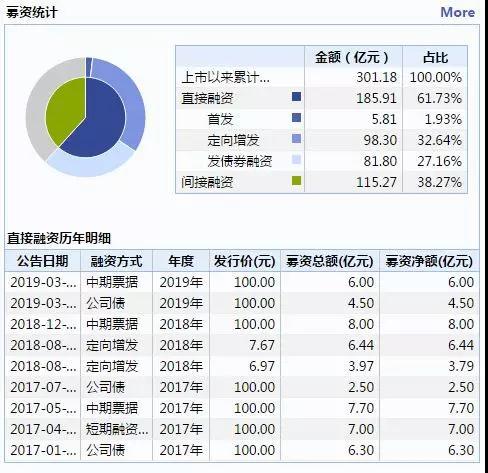
Task: Select the 2018-12 中期票据 row
Action: 242,324
